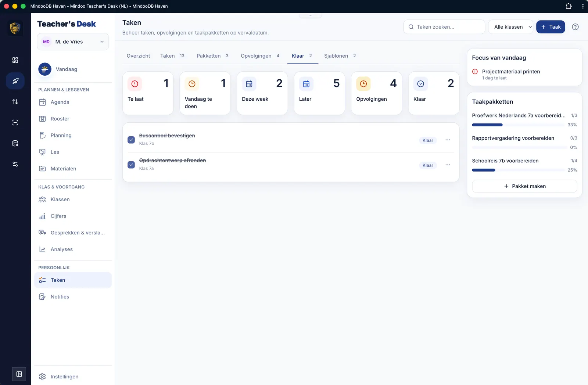This screenshot has width=588, height=385.
Task: Open the Pakketten tab
Action: coord(212,56)
